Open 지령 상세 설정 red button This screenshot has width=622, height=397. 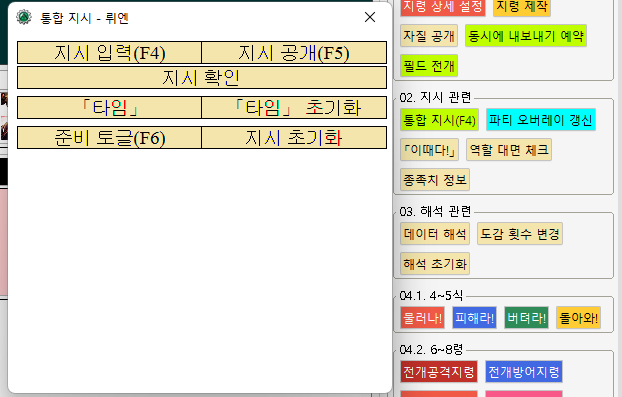click(x=443, y=7)
